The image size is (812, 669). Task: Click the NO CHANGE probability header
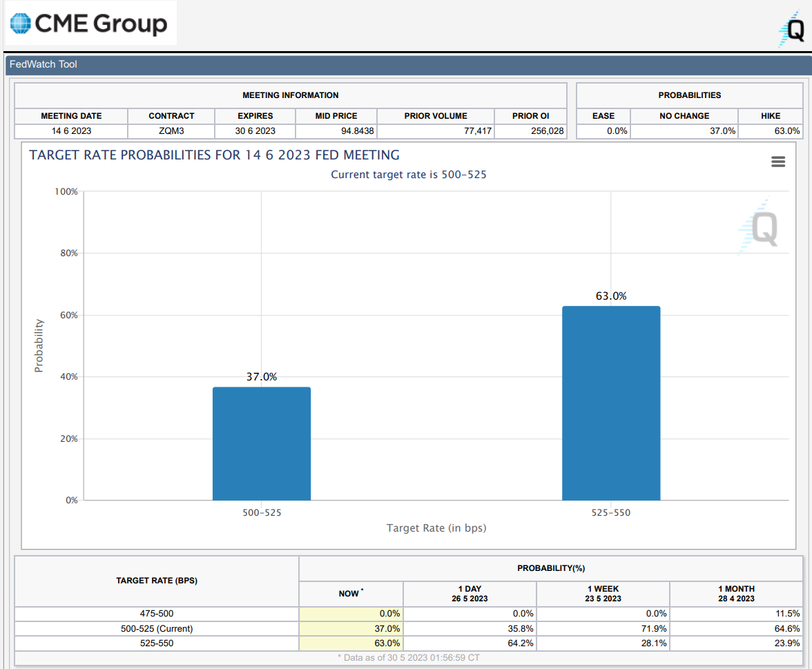point(684,116)
